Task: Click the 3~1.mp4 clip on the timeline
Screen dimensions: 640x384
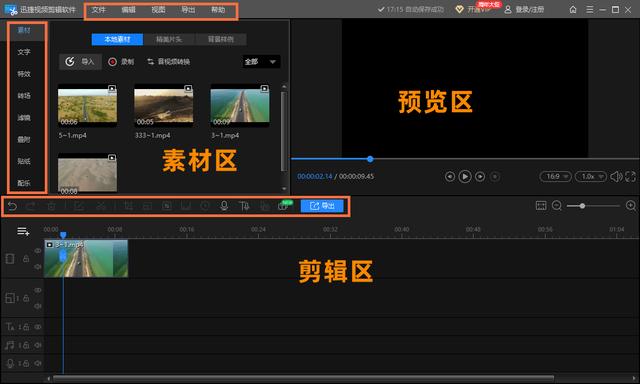Action: coord(86,259)
